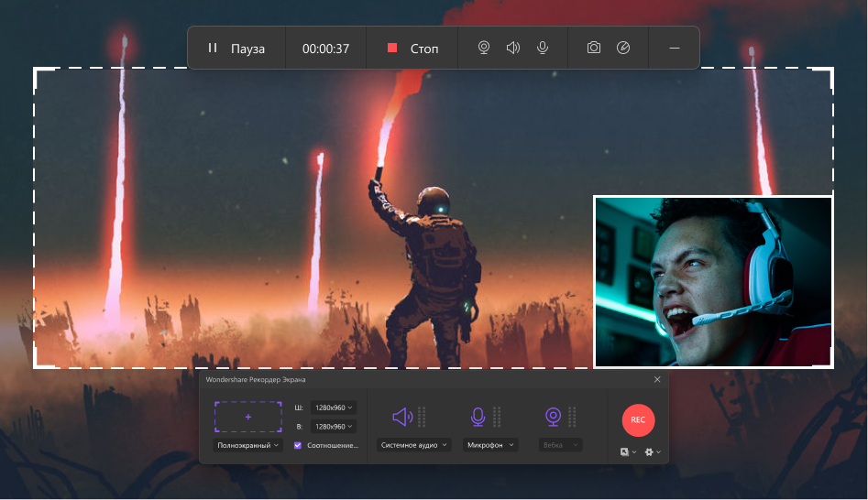The image size is (868, 500).
Task: Open the В height 1280x960 dropdown
Action: click(334, 427)
